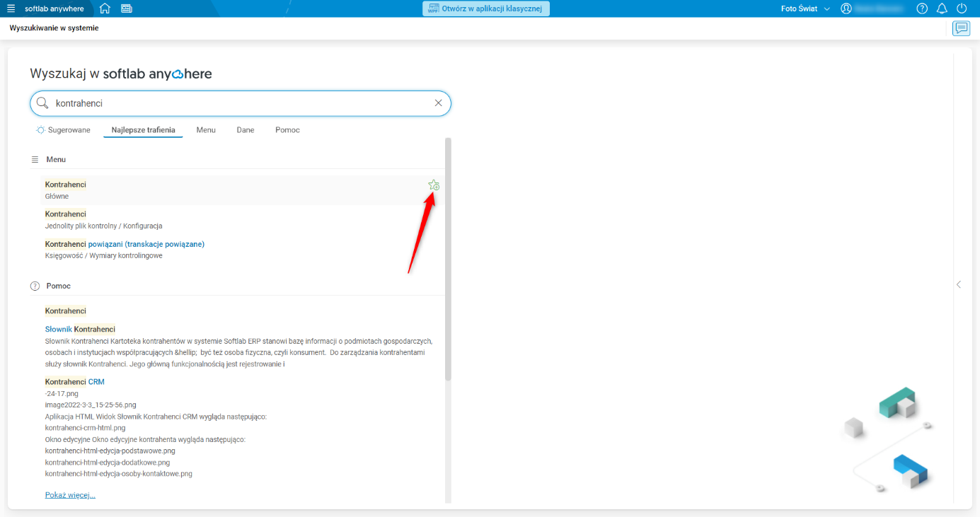This screenshot has width=980, height=517.
Task: Click kontrahenci-html-edycja-osoby-kontaktowe.png text
Action: click(x=118, y=474)
